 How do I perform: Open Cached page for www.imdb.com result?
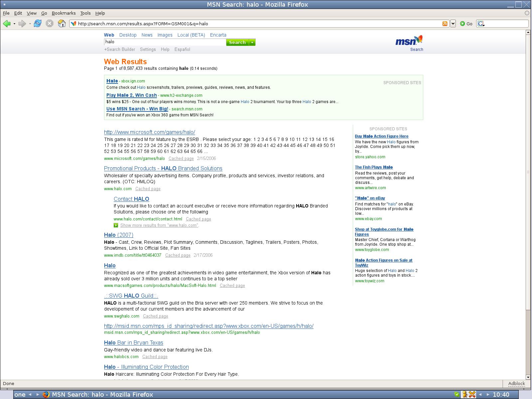tap(178, 255)
